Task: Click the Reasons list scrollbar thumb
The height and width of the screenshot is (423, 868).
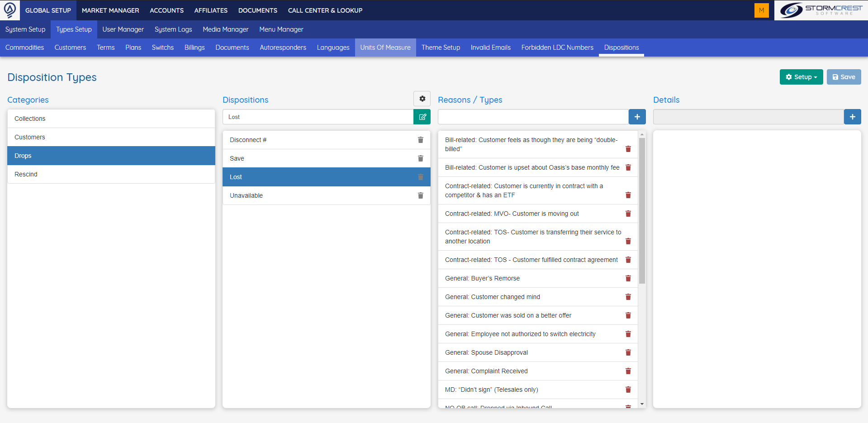Action: coord(642,211)
